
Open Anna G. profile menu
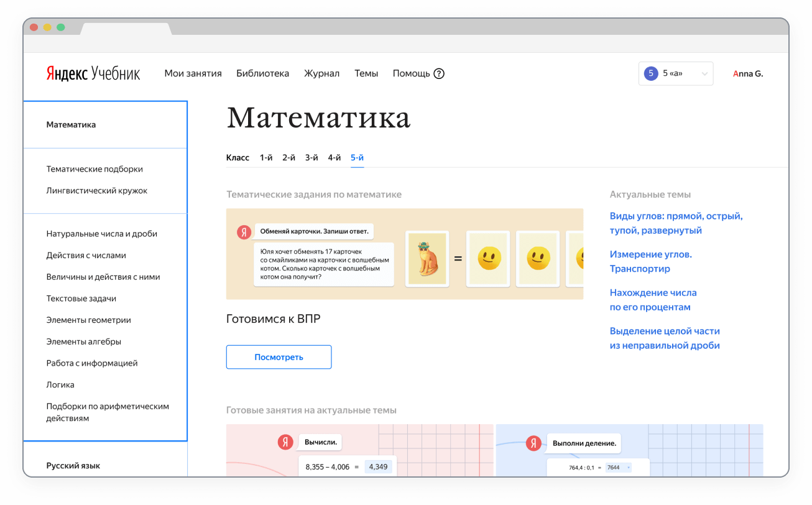click(x=748, y=73)
